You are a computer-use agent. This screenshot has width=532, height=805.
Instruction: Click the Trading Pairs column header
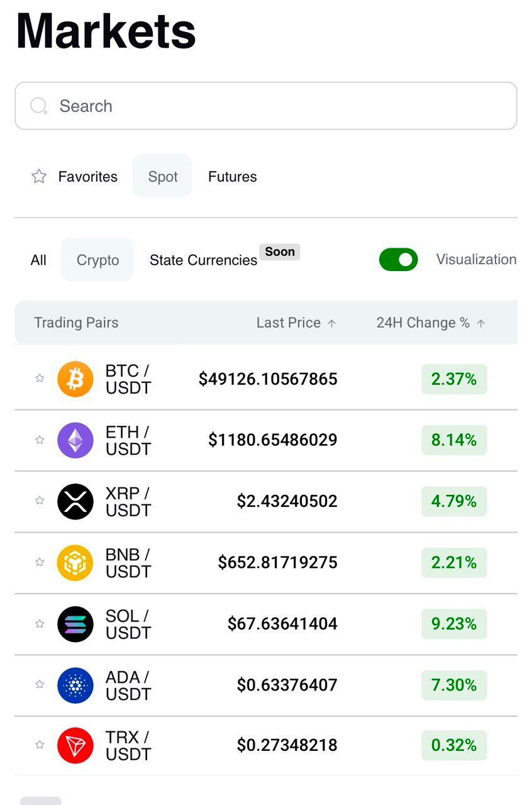tap(76, 323)
